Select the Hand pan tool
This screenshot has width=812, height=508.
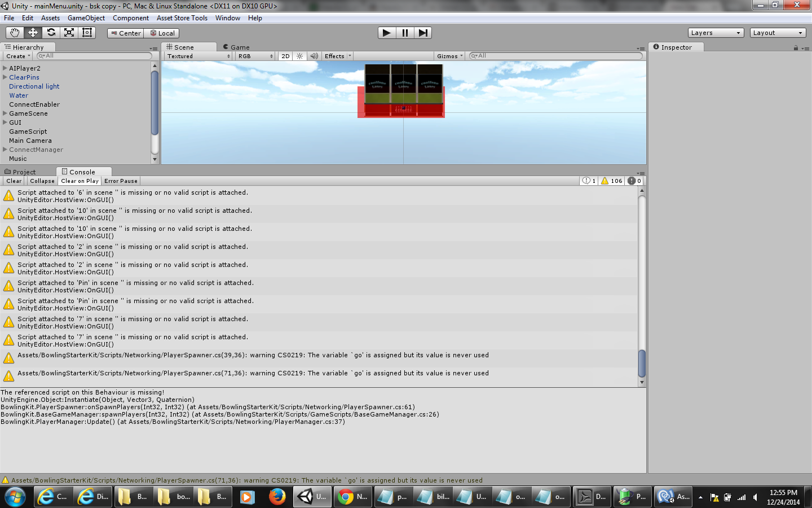click(15, 32)
